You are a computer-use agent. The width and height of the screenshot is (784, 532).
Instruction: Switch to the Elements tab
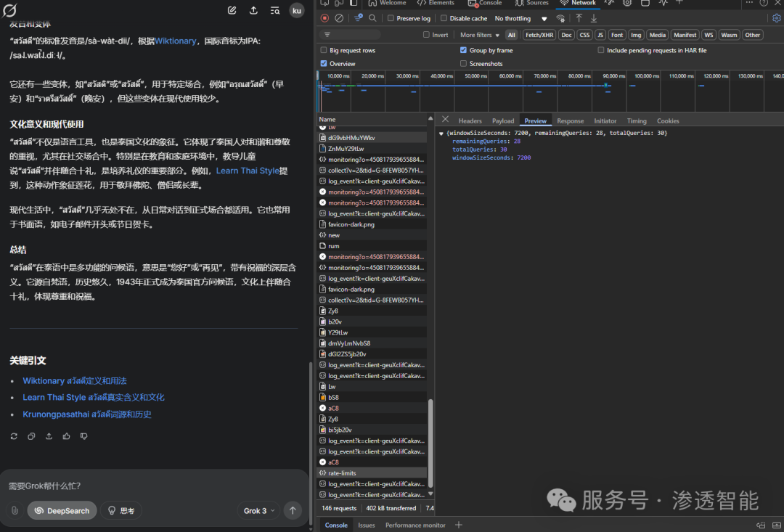(436, 3)
